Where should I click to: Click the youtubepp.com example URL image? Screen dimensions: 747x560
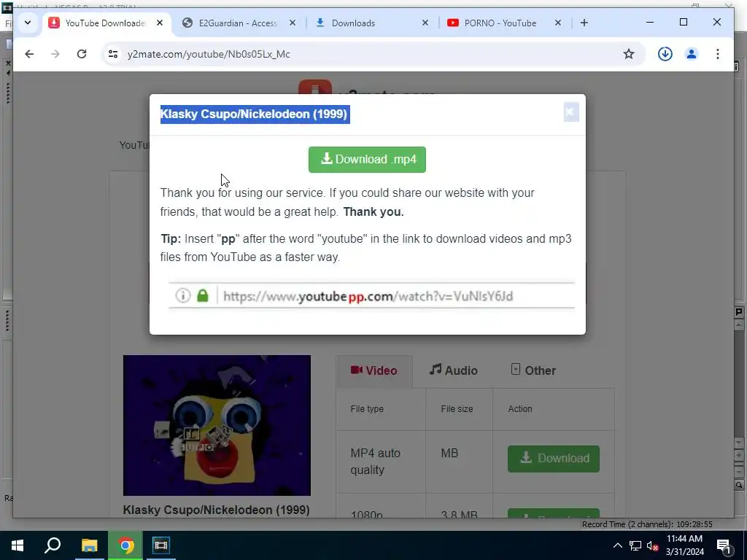pyautogui.click(x=371, y=296)
